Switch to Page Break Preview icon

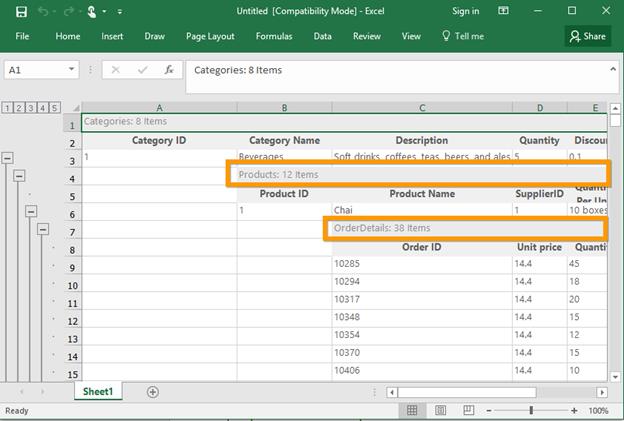(x=468, y=410)
